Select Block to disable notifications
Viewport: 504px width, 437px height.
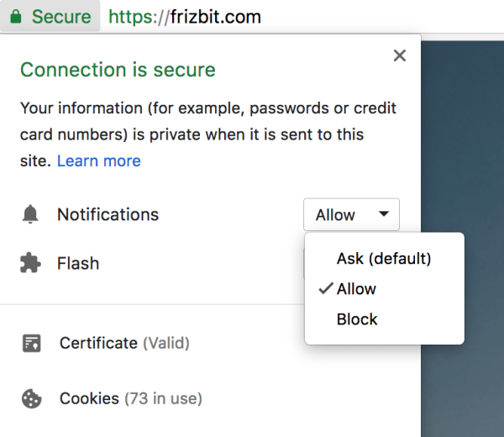[357, 319]
